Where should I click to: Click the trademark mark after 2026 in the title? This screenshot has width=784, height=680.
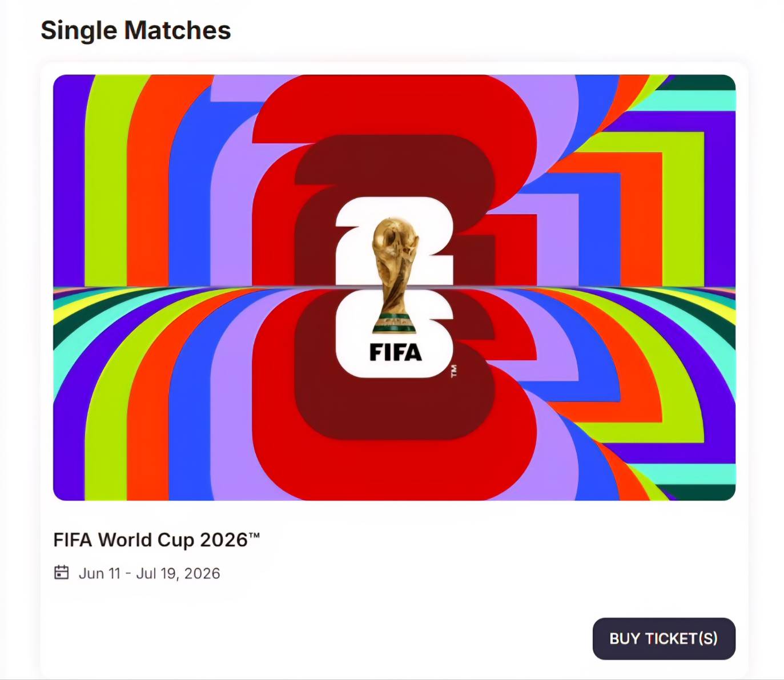255,536
